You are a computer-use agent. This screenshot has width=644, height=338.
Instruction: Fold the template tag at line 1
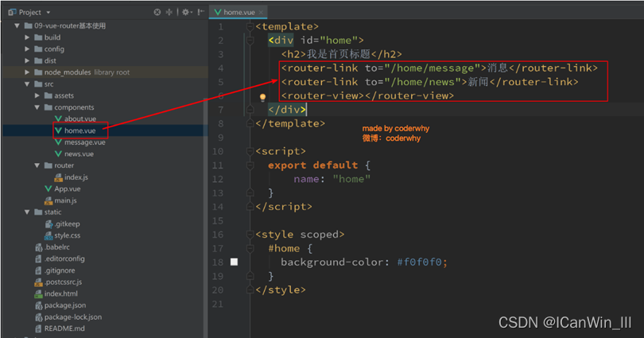[x=250, y=27]
